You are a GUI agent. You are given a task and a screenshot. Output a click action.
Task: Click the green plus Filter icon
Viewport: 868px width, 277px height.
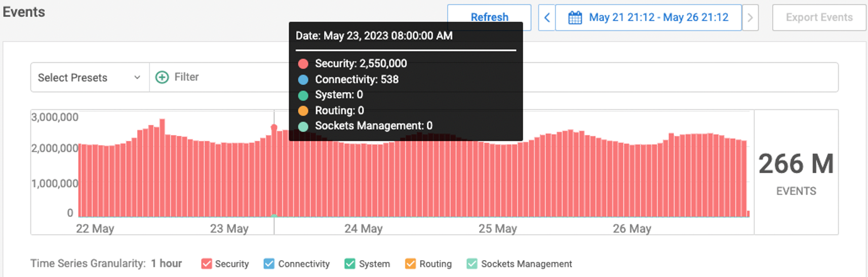[x=162, y=77]
